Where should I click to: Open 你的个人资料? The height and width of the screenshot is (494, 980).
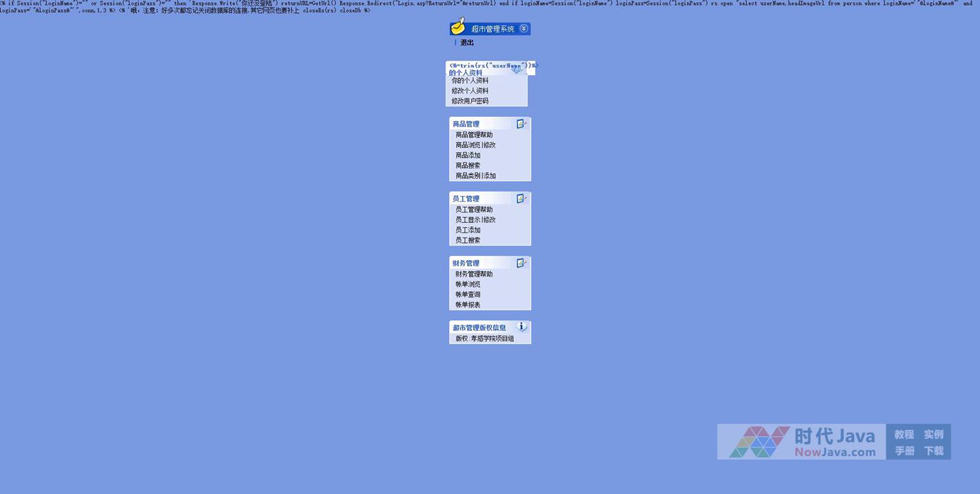470,80
